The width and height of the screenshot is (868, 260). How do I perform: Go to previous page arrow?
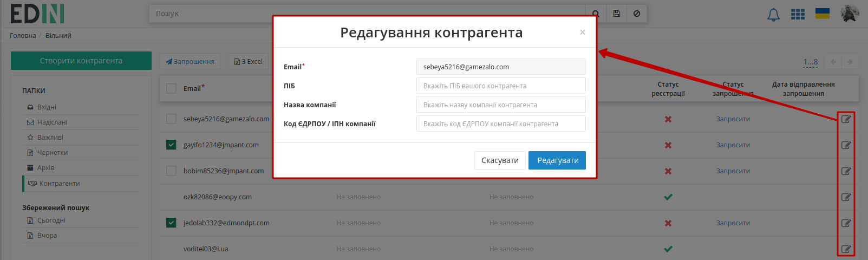pos(833,62)
